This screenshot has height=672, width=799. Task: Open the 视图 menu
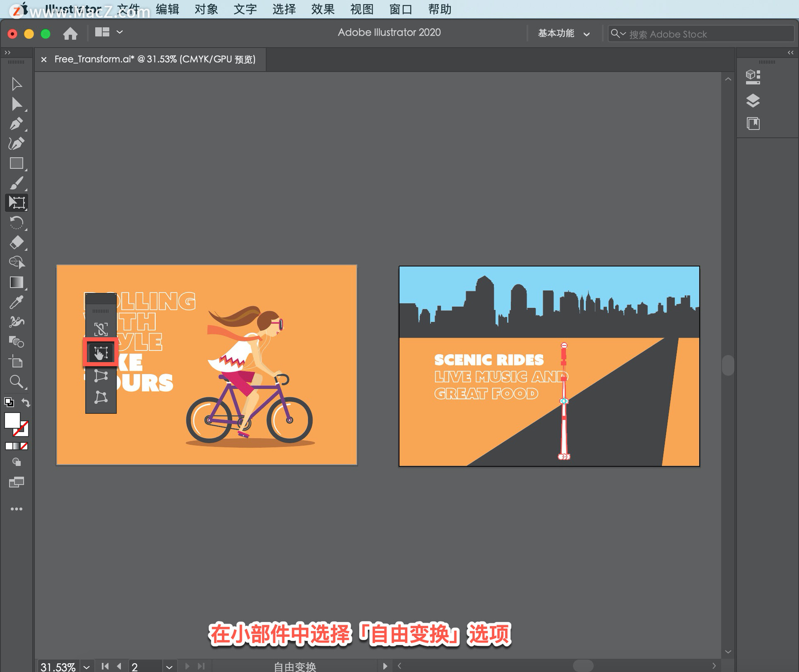click(362, 9)
